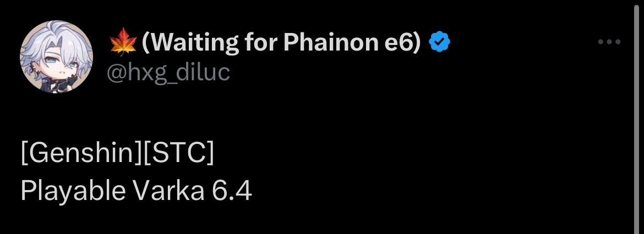This screenshot has width=644, height=234.
Task: Click the blue verified checkmark badge
Action: pyautogui.click(x=439, y=42)
